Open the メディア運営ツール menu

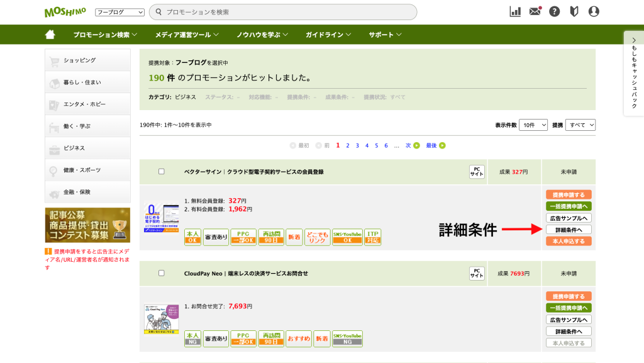pos(187,35)
